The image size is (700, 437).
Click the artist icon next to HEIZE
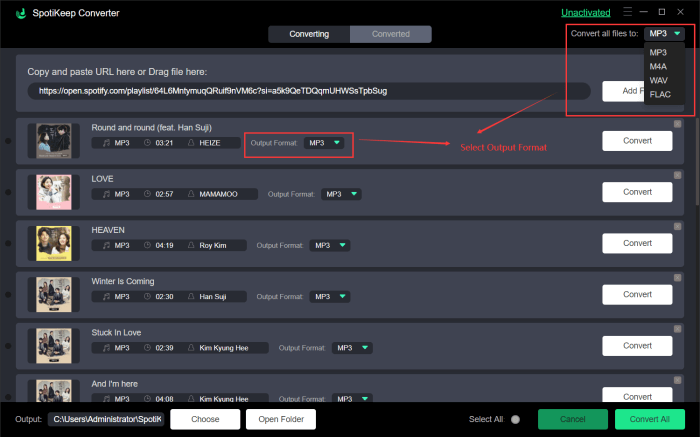click(191, 143)
